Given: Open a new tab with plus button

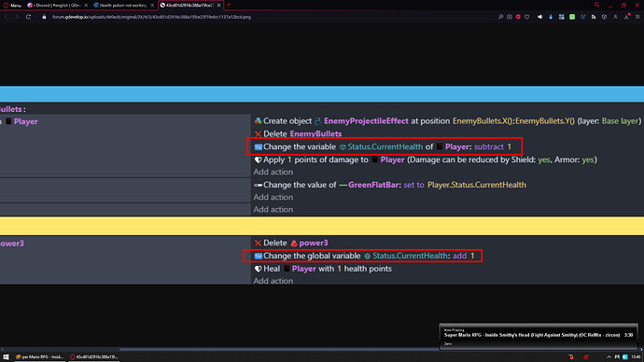Looking at the screenshot, I should 229,5.
